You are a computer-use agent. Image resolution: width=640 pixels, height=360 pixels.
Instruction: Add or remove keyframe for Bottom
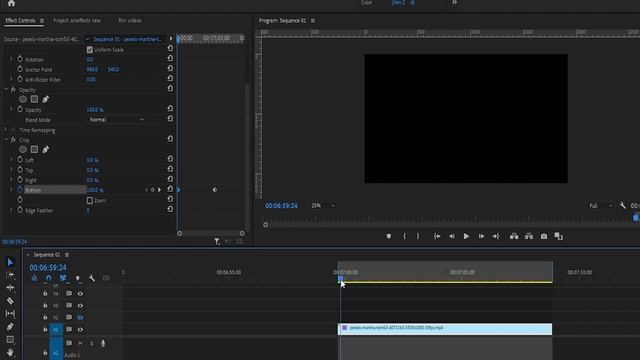click(x=153, y=190)
